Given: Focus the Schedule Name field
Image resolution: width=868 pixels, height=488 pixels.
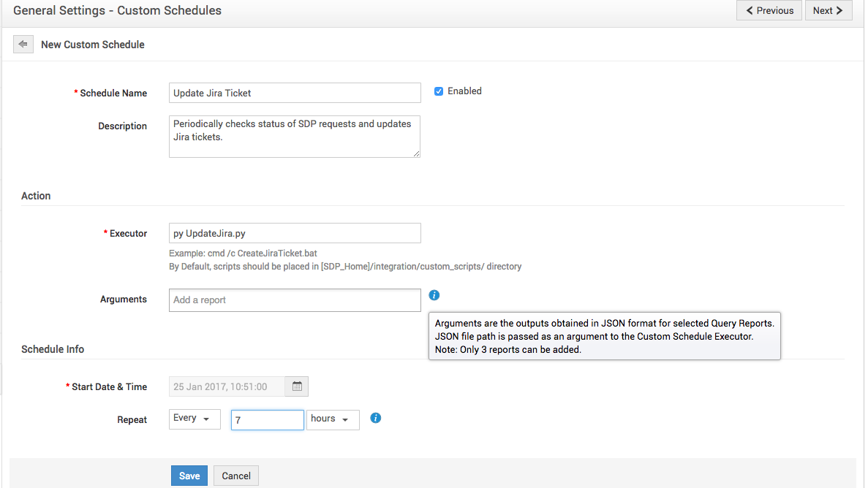Looking at the screenshot, I should (x=295, y=93).
